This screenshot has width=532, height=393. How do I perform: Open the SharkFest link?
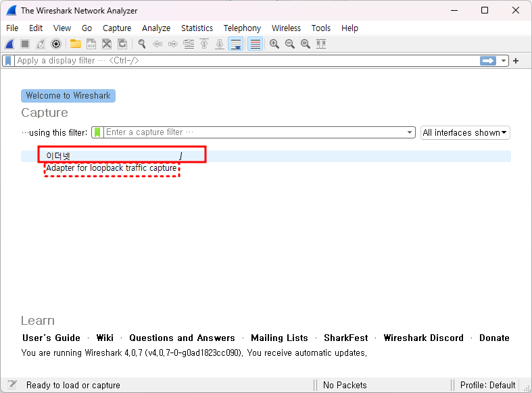345,338
